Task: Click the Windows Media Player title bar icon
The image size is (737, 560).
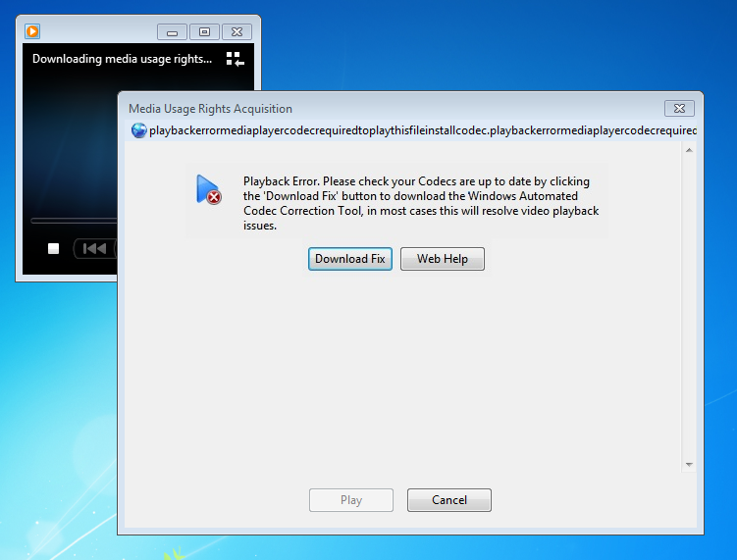Action: click(31, 31)
